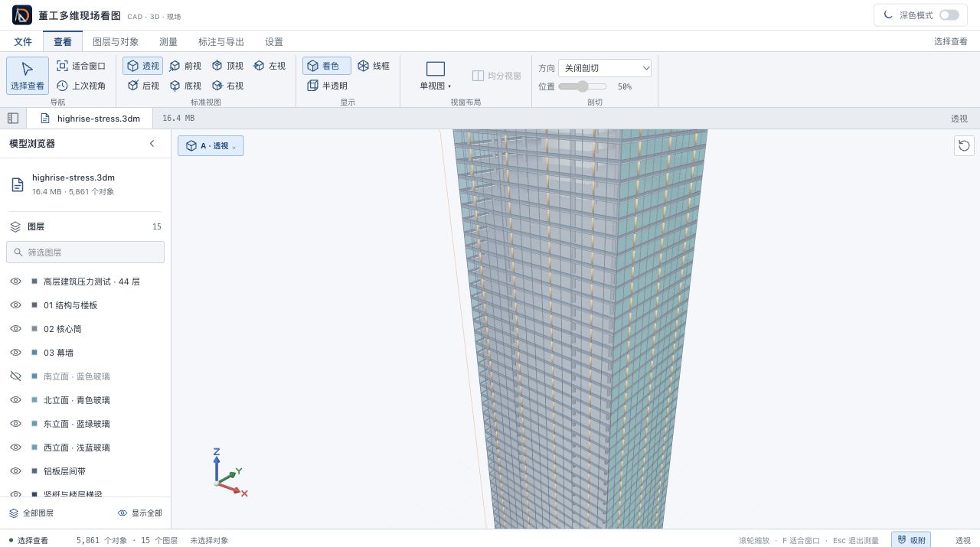Viewport: 980px width, 547px height.
Task: Click the 16.4 MB file size text
Action: pos(178,119)
